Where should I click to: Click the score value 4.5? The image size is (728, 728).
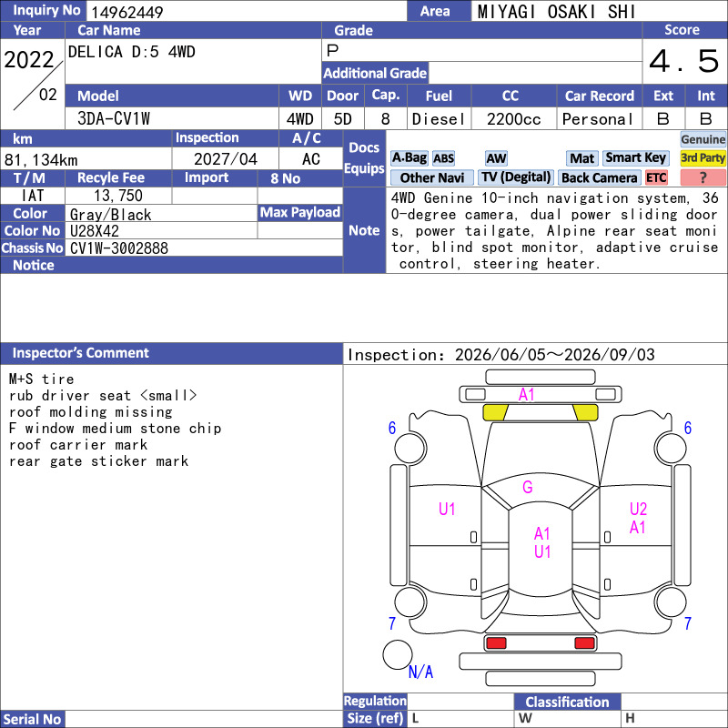684,61
